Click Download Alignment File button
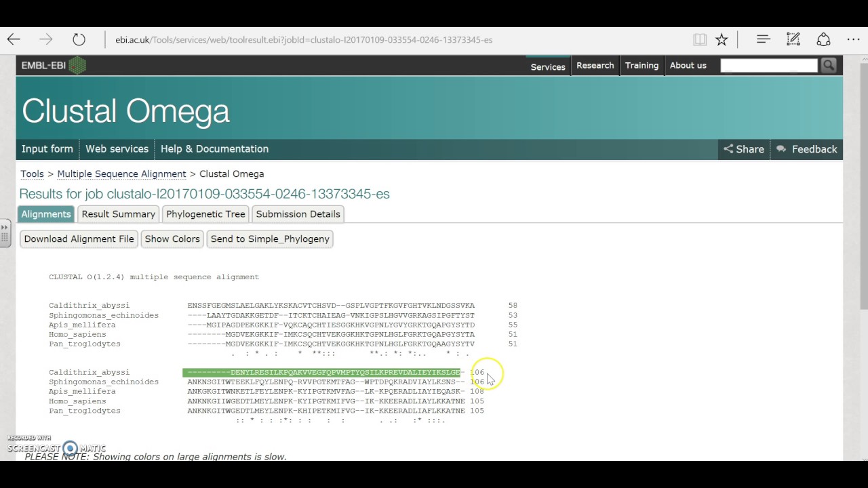 [79, 239]
